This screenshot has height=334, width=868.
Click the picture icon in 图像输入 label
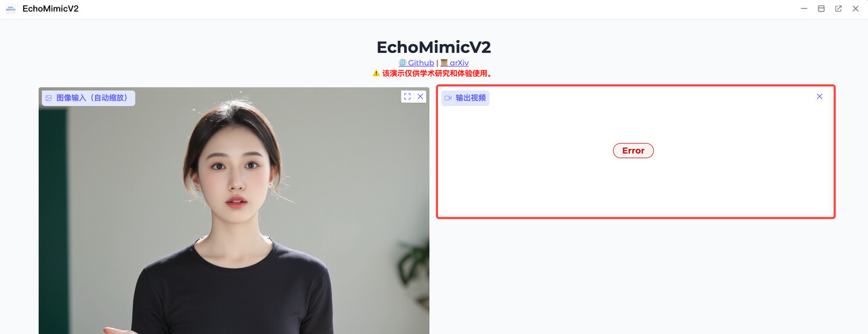point(49,98)
